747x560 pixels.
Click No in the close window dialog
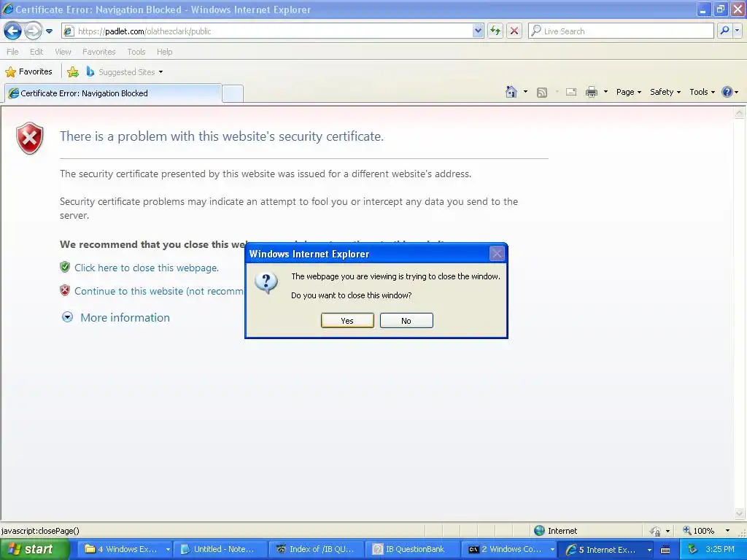[x=406, y=321]
